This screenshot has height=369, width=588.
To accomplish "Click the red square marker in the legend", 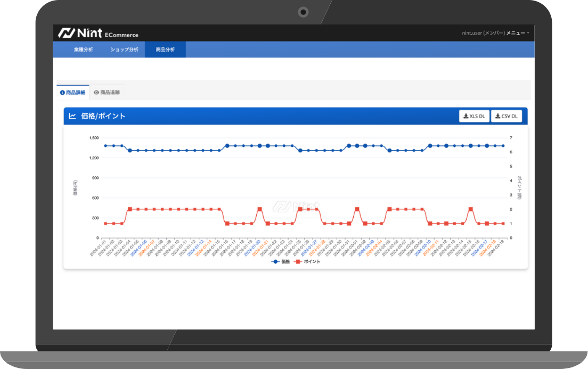I will 298,262.
